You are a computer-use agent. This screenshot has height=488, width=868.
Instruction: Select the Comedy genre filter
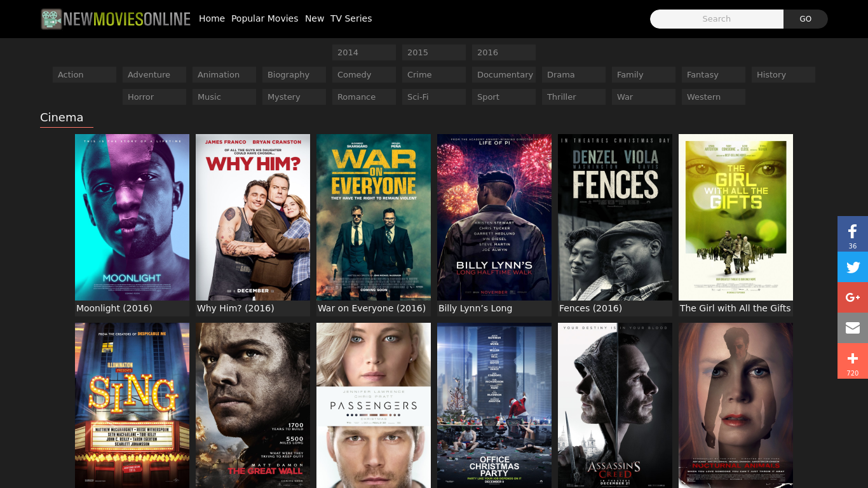click(x=363, y=75)
